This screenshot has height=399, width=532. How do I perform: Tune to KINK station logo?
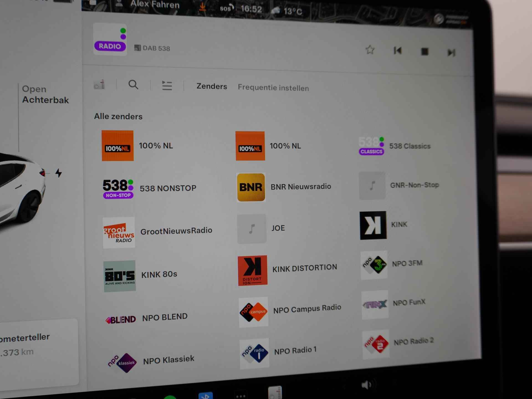[373, 225]
